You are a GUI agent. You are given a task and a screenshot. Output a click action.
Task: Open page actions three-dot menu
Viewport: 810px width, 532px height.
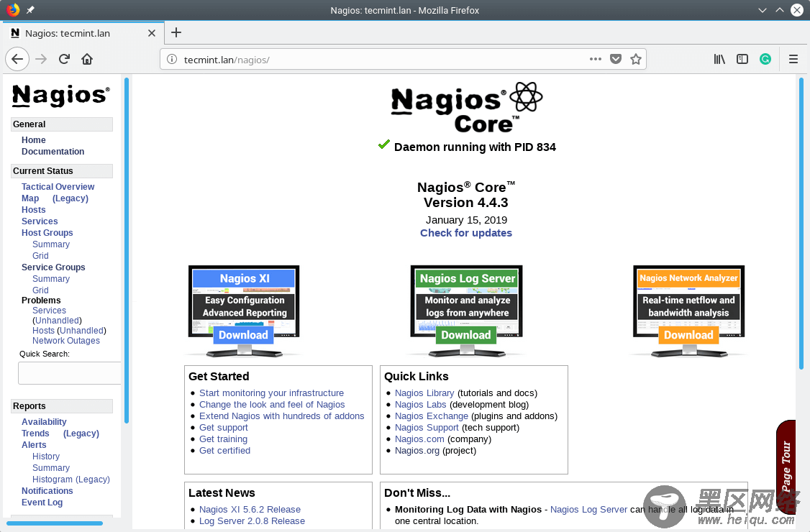click(x=595, y=59)
